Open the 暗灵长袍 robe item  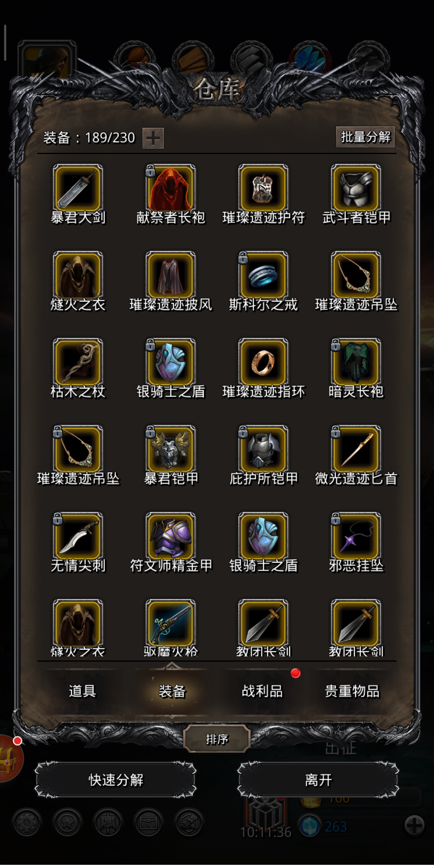tap(356, 362)
